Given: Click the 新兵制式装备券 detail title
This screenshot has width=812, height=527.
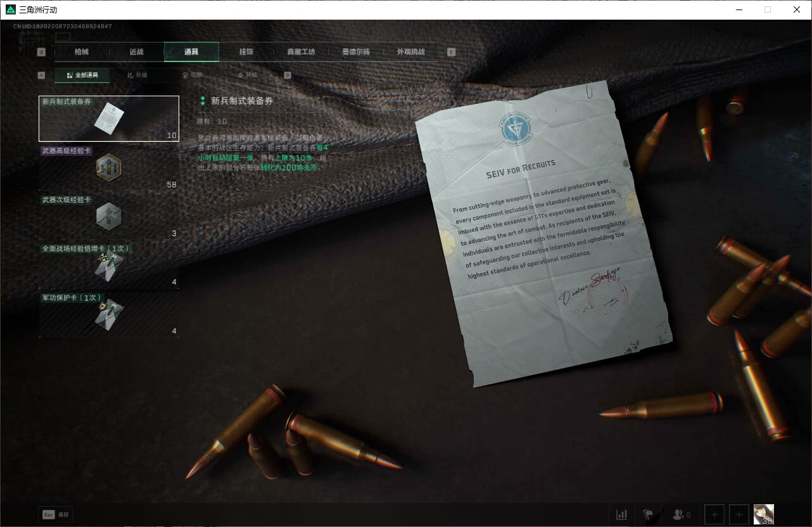Looking at the screenshot, I should [x=242, y=101].
